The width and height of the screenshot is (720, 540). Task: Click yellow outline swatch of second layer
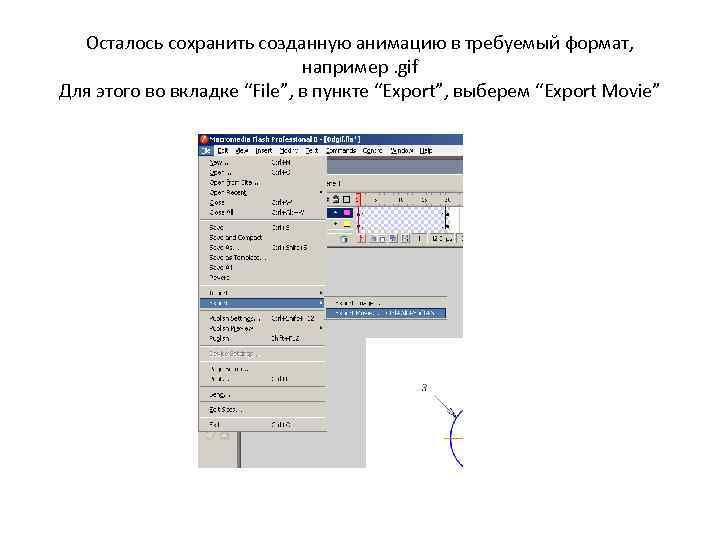click(x=347, y=224)
